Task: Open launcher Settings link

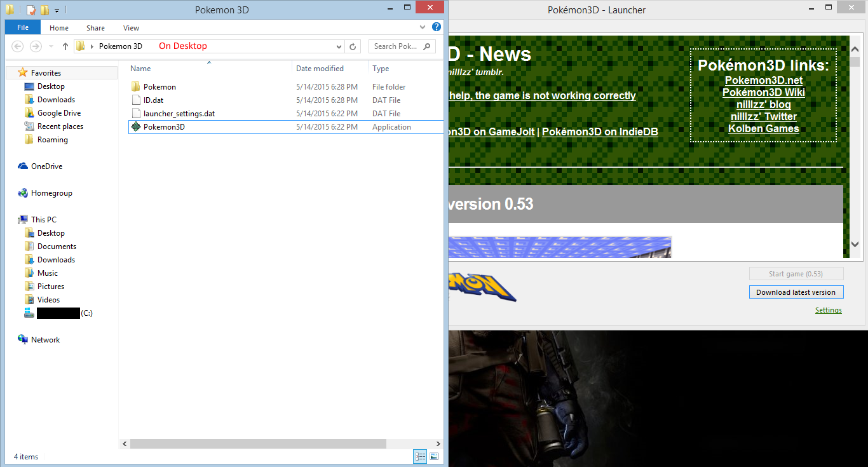Action: pyautogui.click(x=829, y=310)
